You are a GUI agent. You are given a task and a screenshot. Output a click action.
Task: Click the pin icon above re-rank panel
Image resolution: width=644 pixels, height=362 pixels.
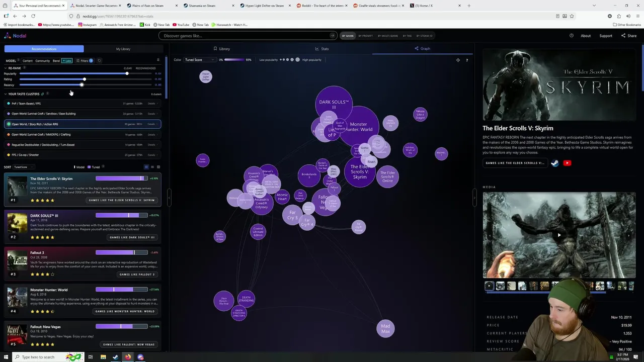158,60
